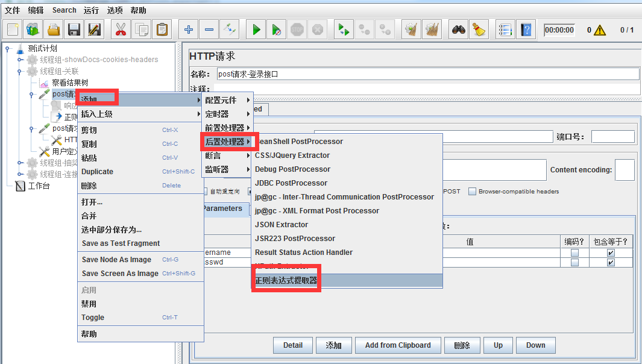Save the test plan with floppy icon
This screenshot has height=364, width=642.
74,30
